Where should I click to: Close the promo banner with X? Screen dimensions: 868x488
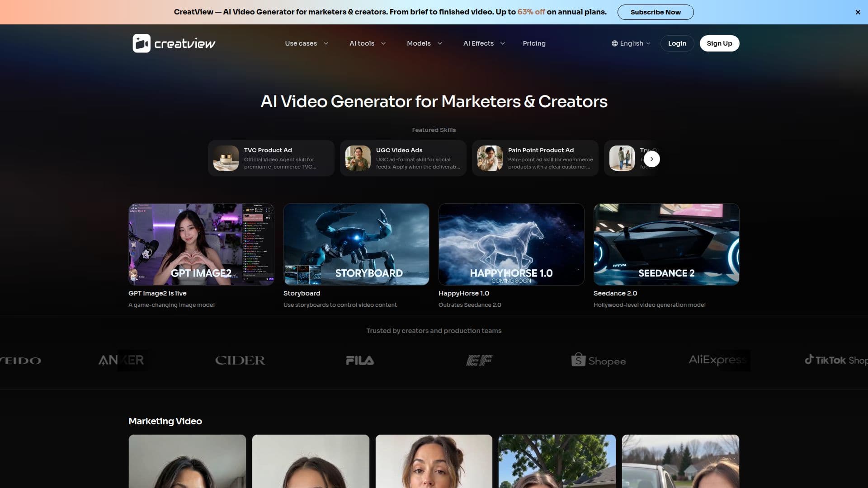[x=858, y=12]
